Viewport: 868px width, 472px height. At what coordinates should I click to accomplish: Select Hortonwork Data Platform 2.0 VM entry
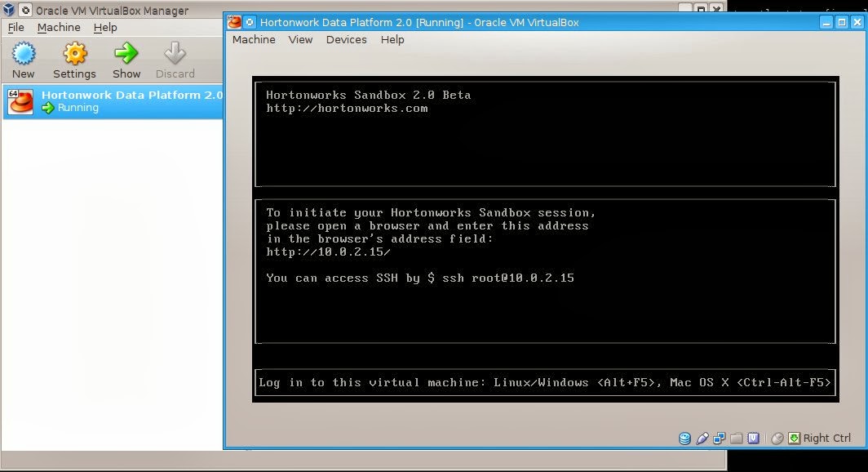click(113, 101)
